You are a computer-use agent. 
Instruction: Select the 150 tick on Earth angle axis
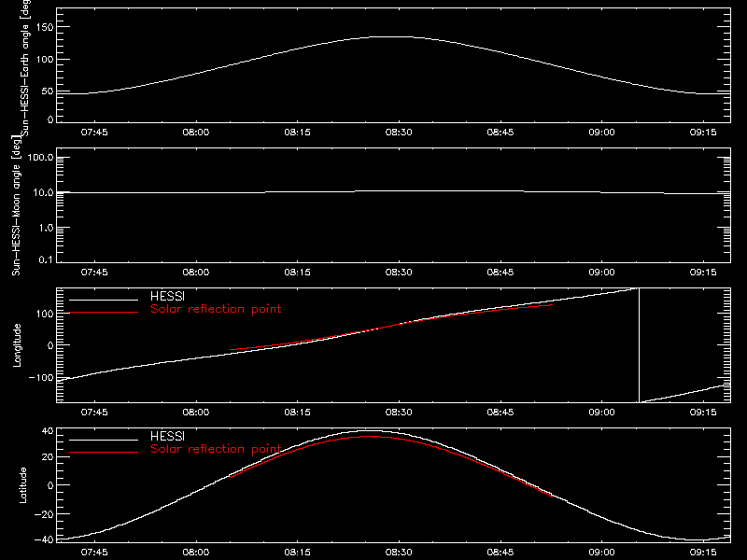point(45,27)
